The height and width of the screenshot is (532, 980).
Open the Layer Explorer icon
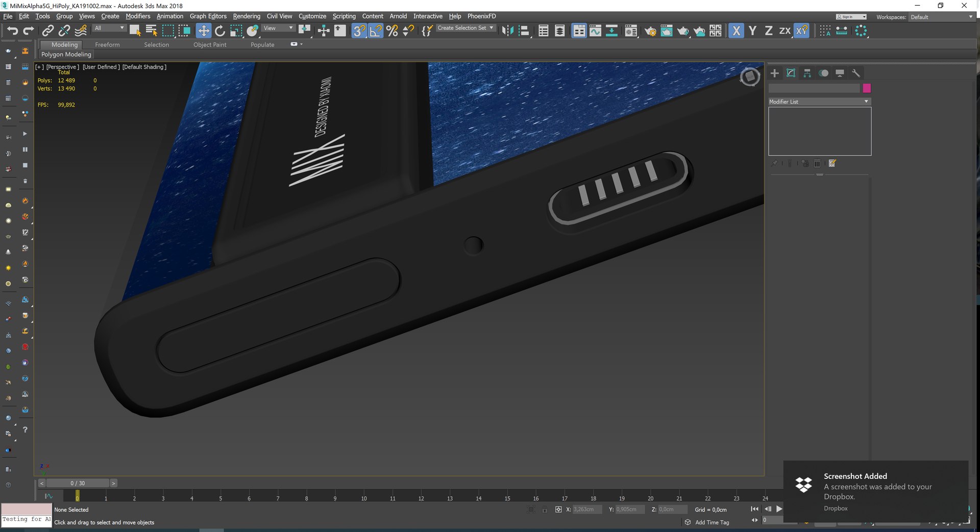560,31
